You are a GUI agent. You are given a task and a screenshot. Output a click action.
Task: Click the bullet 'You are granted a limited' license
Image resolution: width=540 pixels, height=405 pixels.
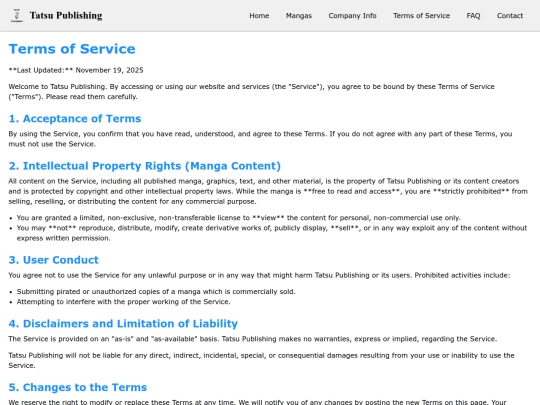coord(238,218)
